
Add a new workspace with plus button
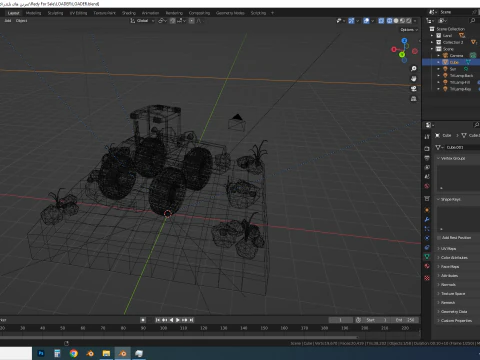272,13
